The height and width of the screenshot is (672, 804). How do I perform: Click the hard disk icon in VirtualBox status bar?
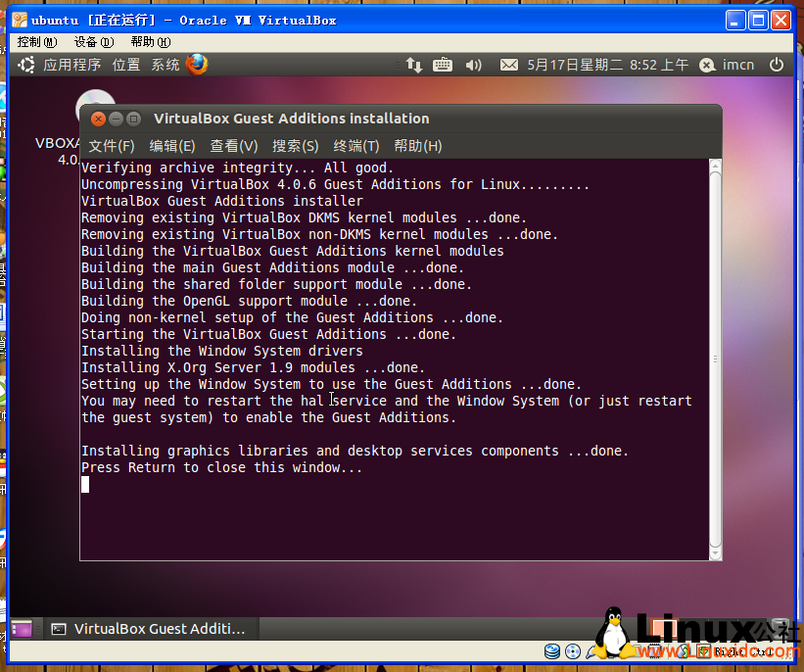click(551, 651)
